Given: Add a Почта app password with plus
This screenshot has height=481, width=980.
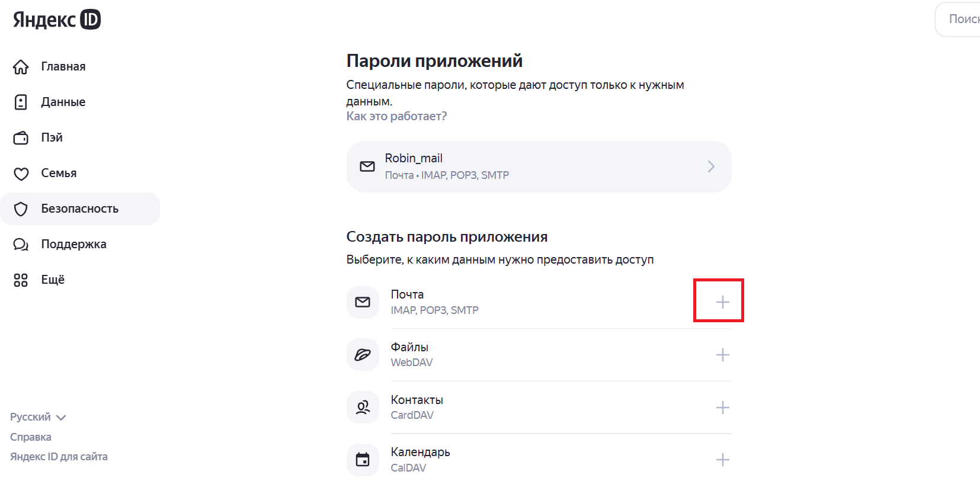Looking at the screenshot, I should (722, 302).
